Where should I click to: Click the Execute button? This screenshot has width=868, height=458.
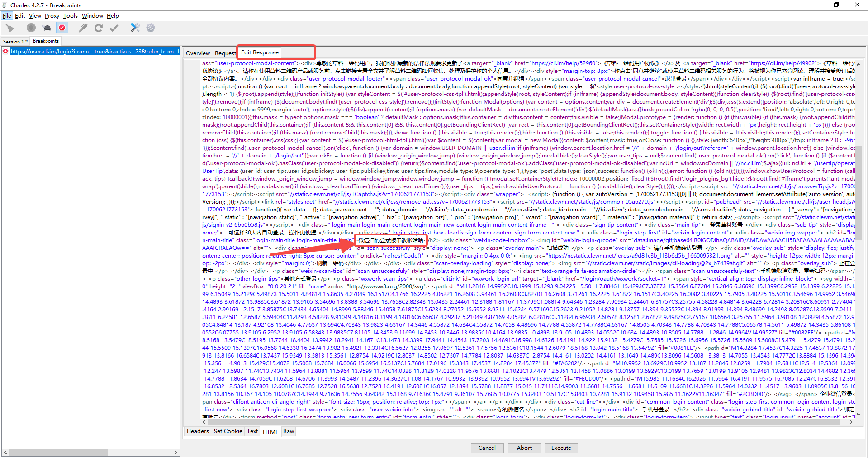(x=561, y=448)
